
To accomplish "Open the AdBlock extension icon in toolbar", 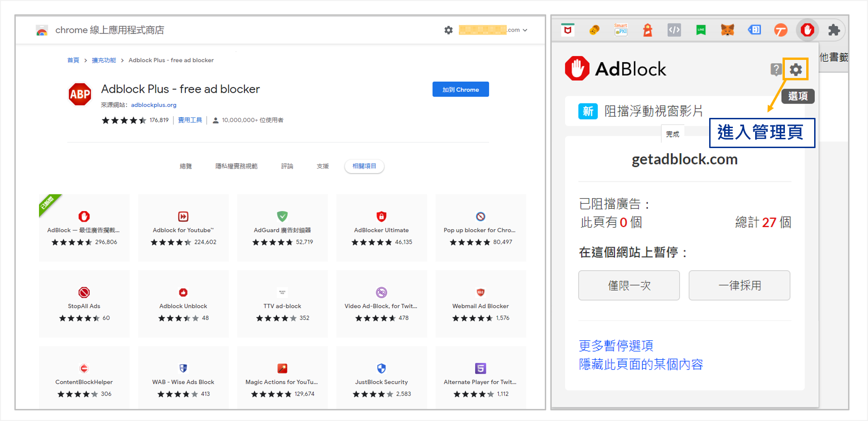I will point(807,30).
